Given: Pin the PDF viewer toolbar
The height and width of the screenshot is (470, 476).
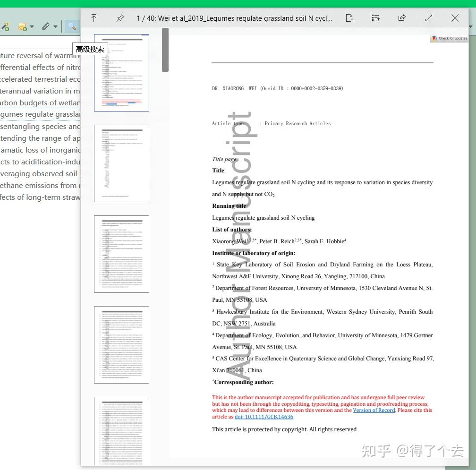Looking at the screenshot, I should click(x=120, y=17).
